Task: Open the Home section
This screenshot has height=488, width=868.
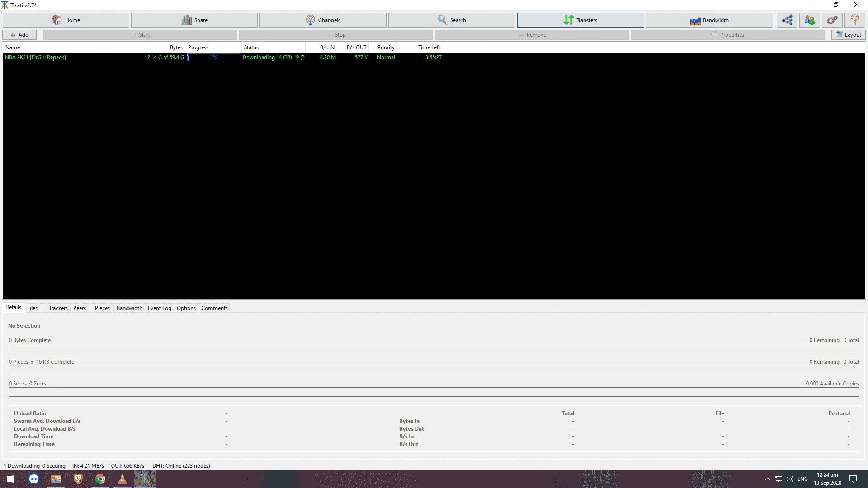Action: 66,20
